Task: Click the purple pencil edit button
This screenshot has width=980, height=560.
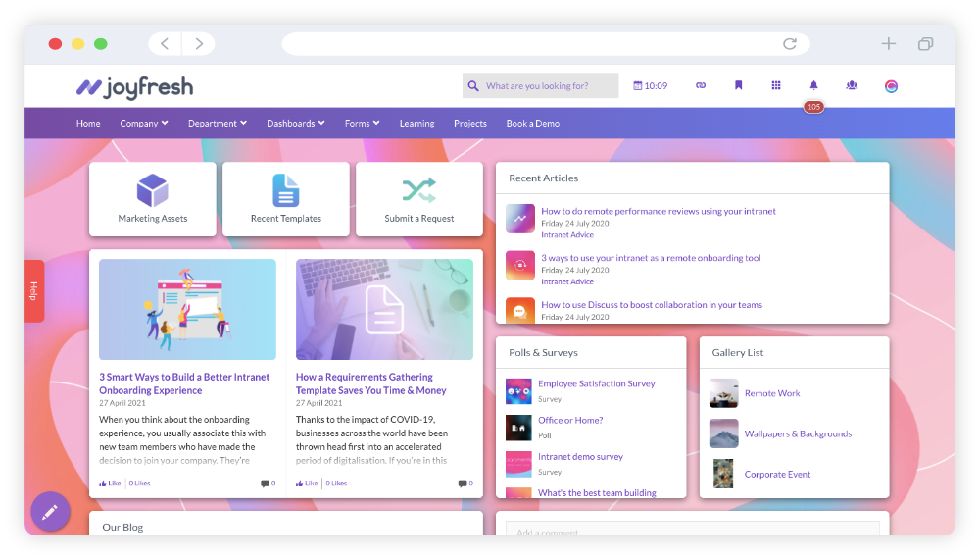Action: (x=50, y=511)
